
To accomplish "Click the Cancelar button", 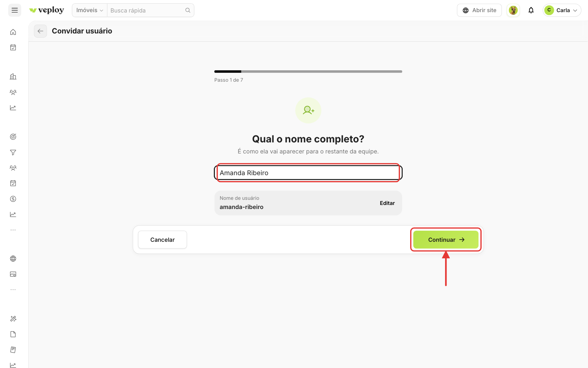I will pos(162,240).
